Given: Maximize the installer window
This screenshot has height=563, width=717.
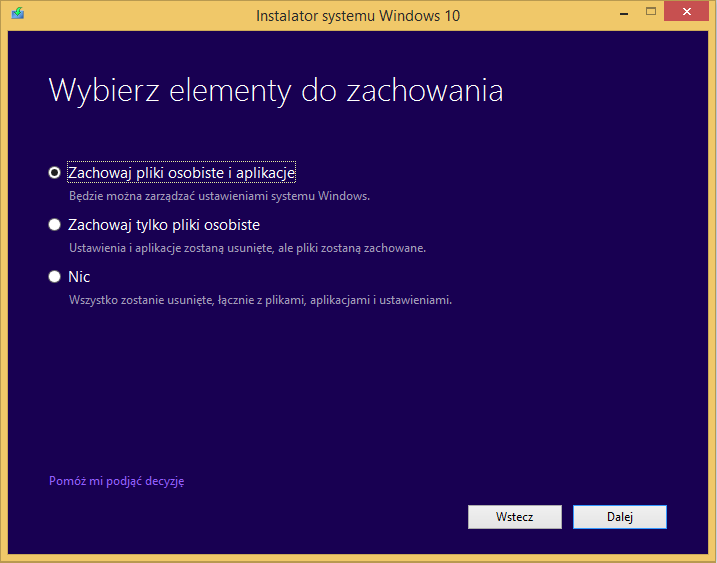Looking at the screenshot, I should (x=651, y=13).
